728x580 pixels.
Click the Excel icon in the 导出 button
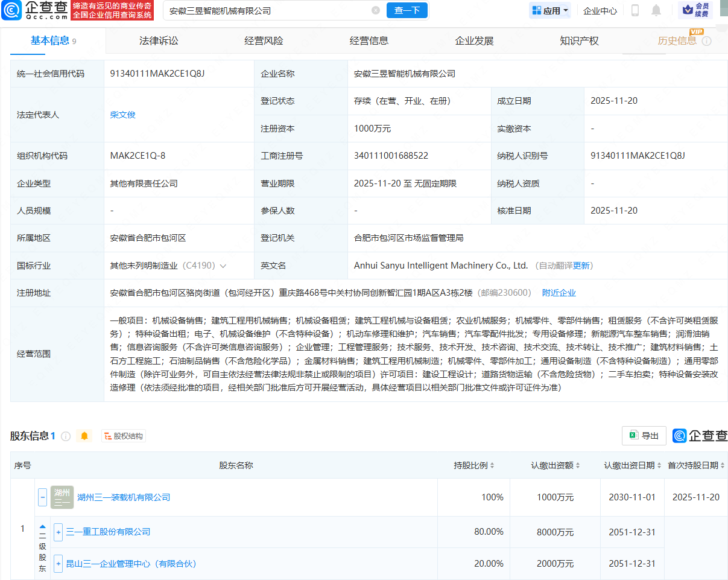coord(633,436)
